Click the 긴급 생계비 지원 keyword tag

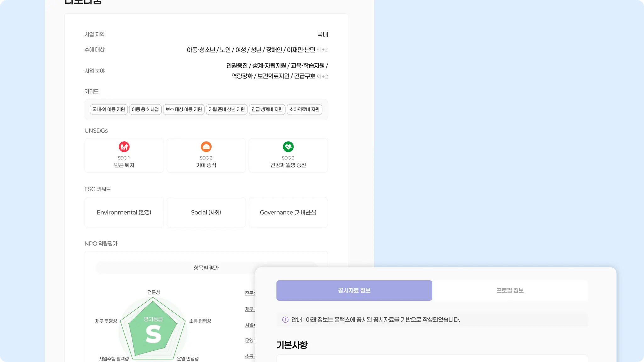tap(267, 109)
